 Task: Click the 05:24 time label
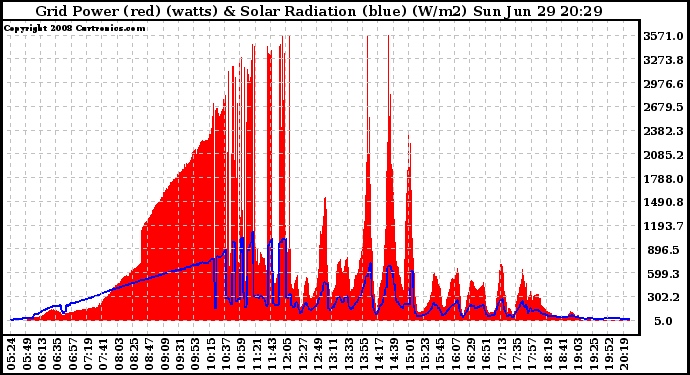(x=11, y=353)
